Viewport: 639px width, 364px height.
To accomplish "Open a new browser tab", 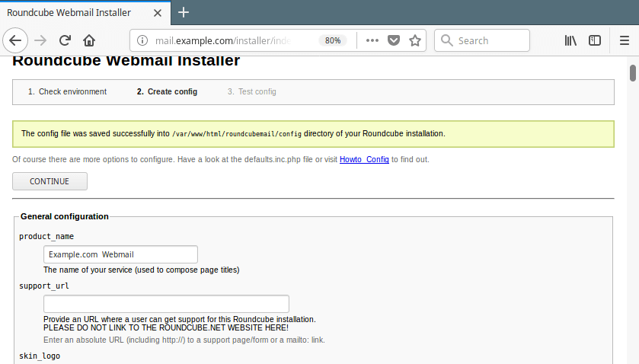I will click(x=184, y=12).
